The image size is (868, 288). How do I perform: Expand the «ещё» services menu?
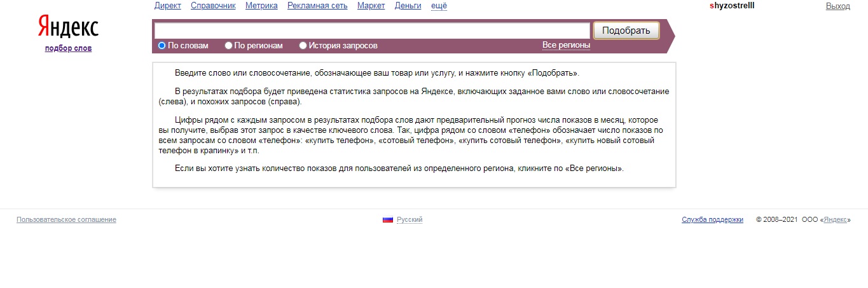tap(439, 6)
